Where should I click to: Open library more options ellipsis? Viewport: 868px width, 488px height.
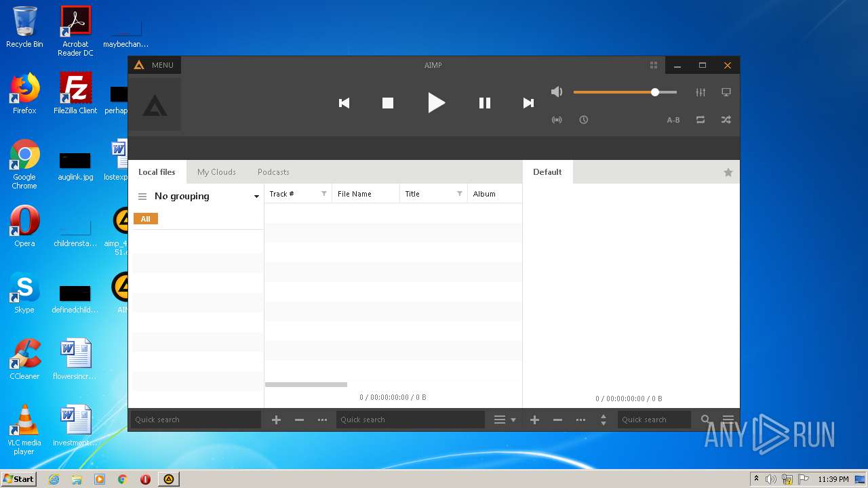pos(322,420)
